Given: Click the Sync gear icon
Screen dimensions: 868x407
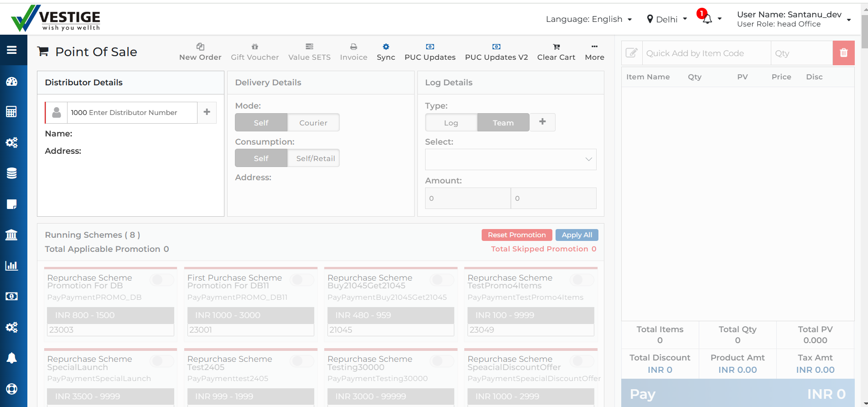Looking at the screenshot, I should tap(386, 47).
